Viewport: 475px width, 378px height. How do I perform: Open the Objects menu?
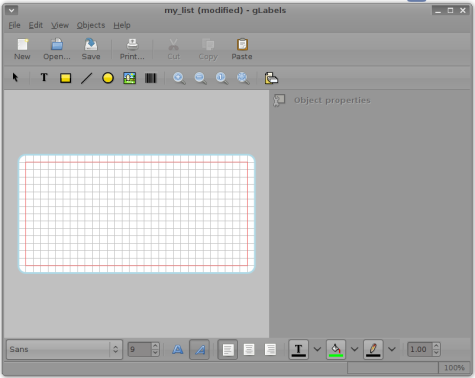pos(91,25)
